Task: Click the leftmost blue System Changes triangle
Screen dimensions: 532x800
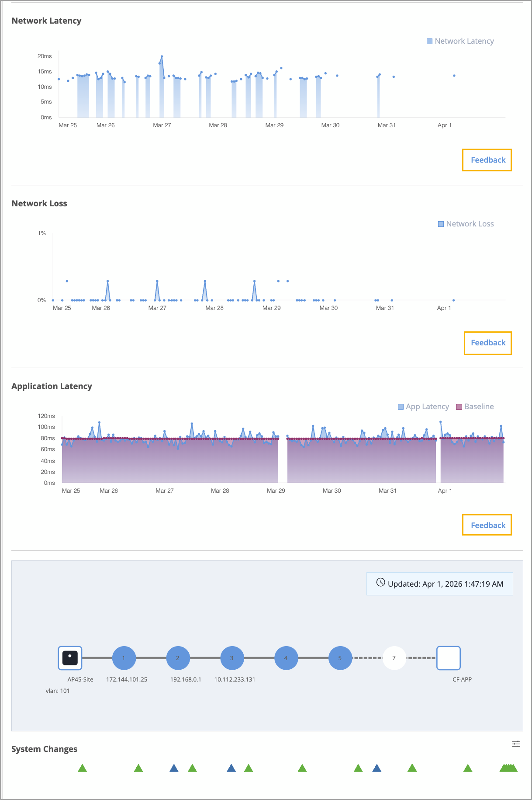Action: coord(174,768)
